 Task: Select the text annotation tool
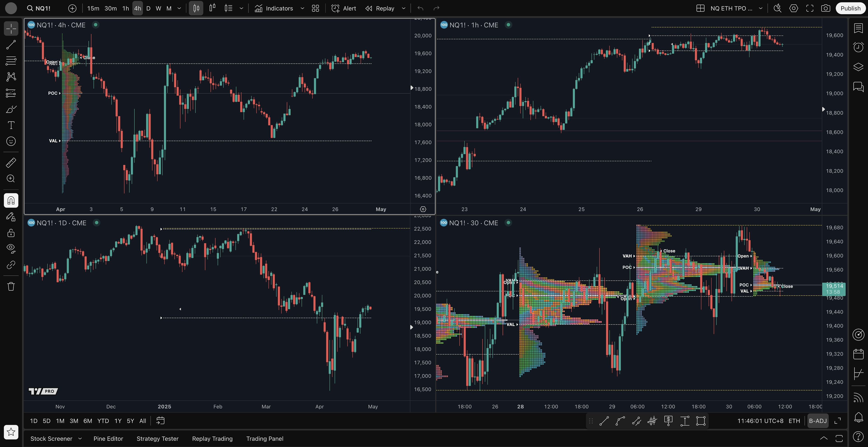coord(11,125)
